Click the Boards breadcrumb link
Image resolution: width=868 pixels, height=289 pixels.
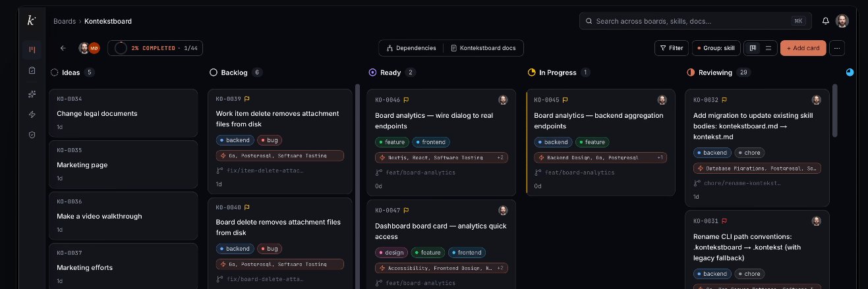tap(65, 21)
